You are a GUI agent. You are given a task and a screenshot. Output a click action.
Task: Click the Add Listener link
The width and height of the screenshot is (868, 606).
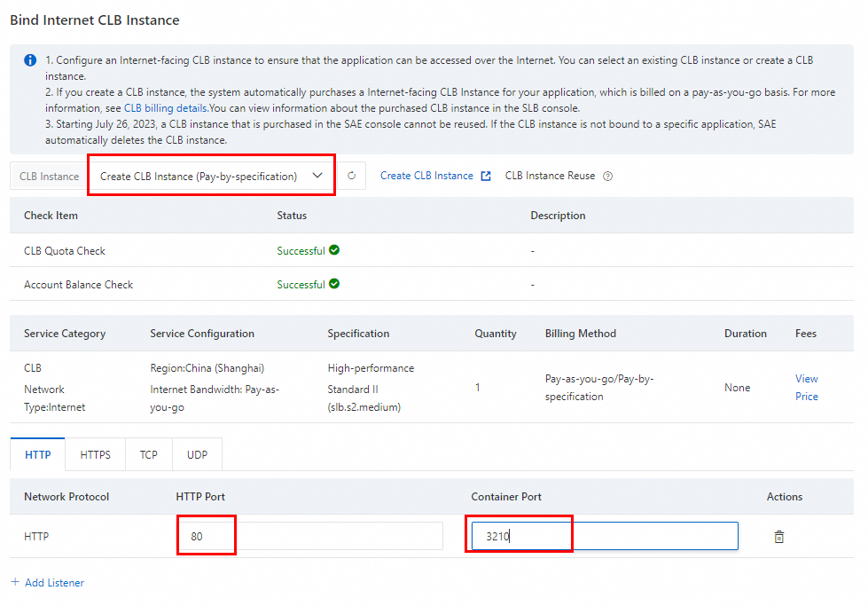tap(54, 582)
